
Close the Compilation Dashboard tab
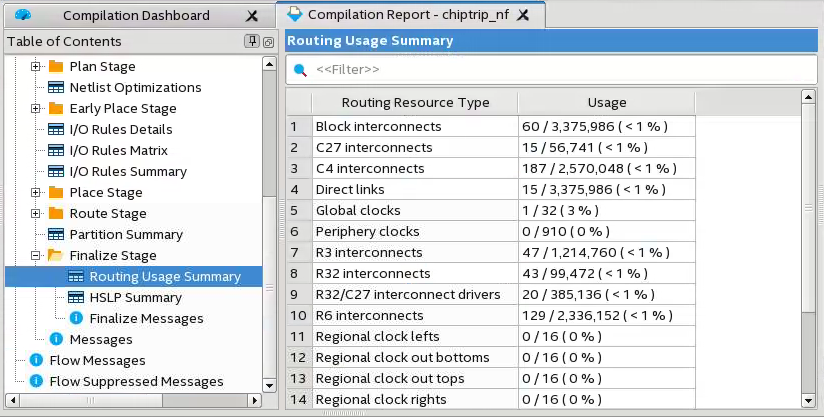(x=253, y=16)
